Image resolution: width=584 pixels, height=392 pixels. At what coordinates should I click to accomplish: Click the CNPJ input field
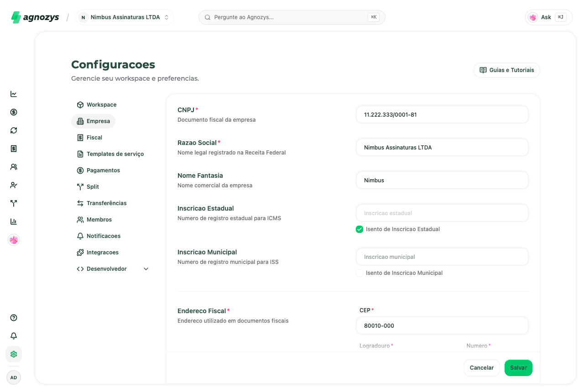click(442, 115)
